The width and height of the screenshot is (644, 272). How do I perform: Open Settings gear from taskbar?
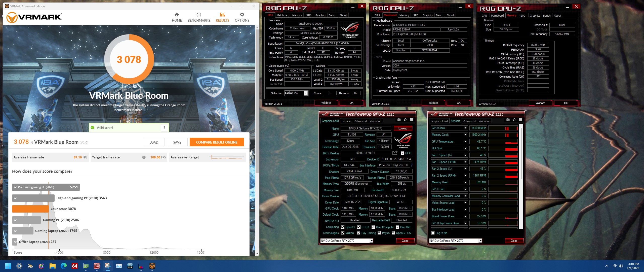click(19, 266)
